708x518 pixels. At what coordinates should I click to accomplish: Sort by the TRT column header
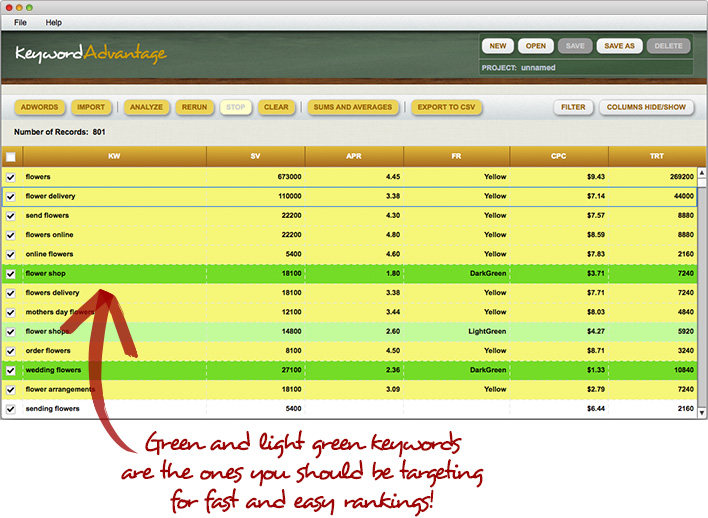(657, 156)
